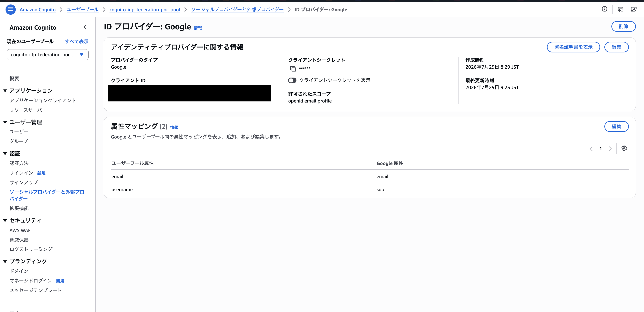Open ドメイン page

click(x=19, y=271)
